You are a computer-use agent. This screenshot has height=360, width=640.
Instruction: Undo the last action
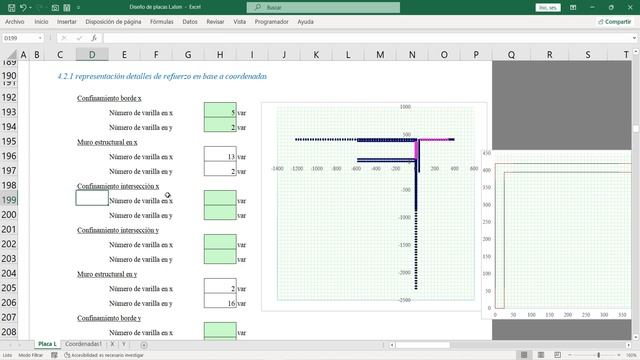(x=23, y=7)
